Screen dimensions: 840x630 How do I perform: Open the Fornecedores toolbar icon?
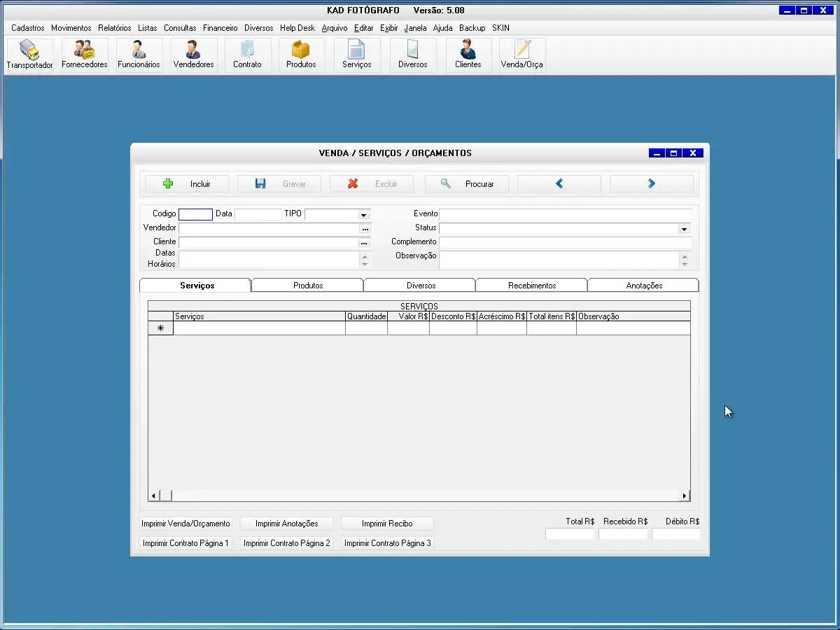coord(84,55)
